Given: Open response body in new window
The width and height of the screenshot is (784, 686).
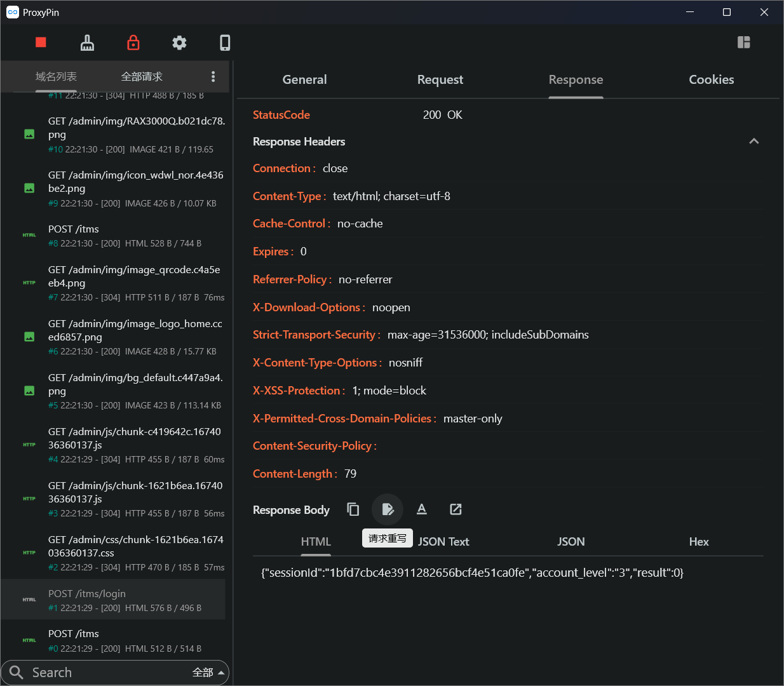Looking at the screenshot, I should [x=456, y=509].
